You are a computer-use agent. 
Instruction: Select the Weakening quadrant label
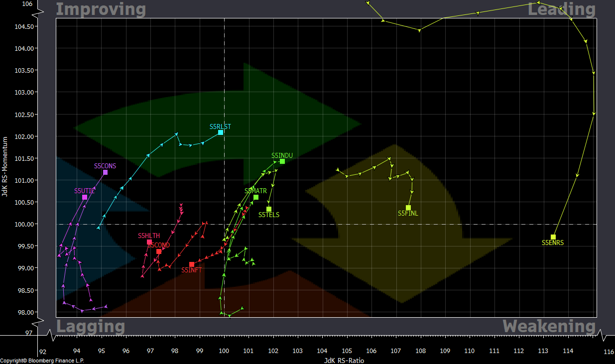point(549,327)
